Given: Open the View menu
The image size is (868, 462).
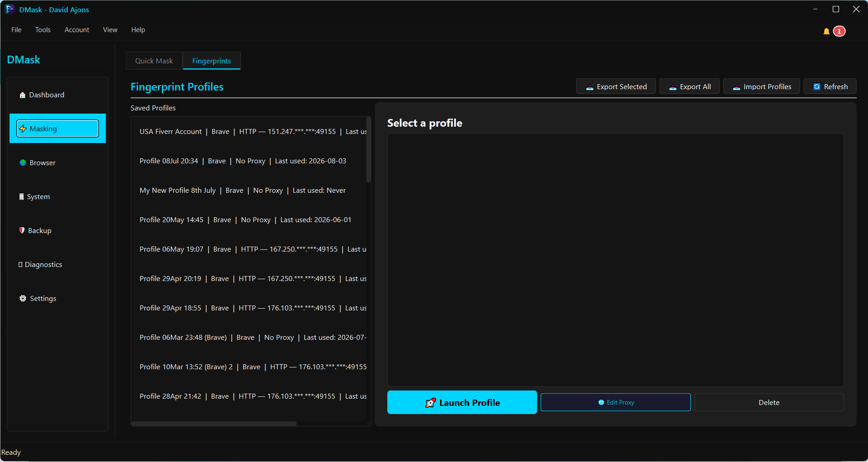Looking at the screenshot, I should 110,30.
